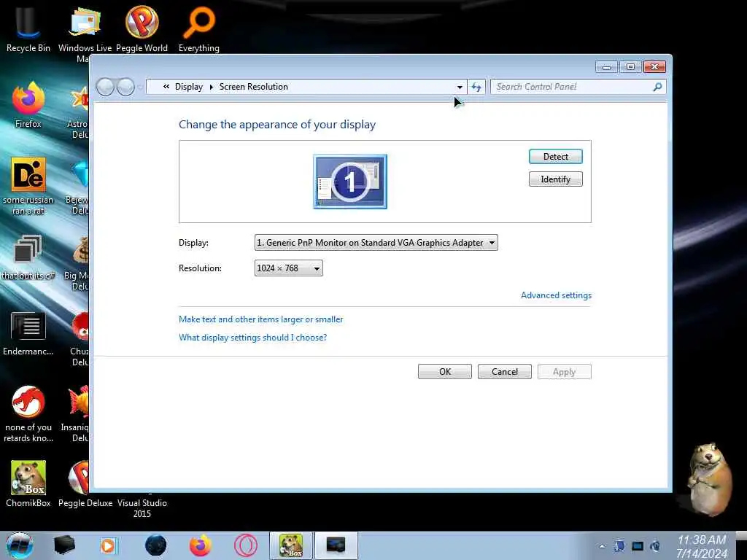The height and width of the screenshot is (560, 747).
Task: Select the Bejeweled Deluxe diamond icon
Action: click(79, 186)
